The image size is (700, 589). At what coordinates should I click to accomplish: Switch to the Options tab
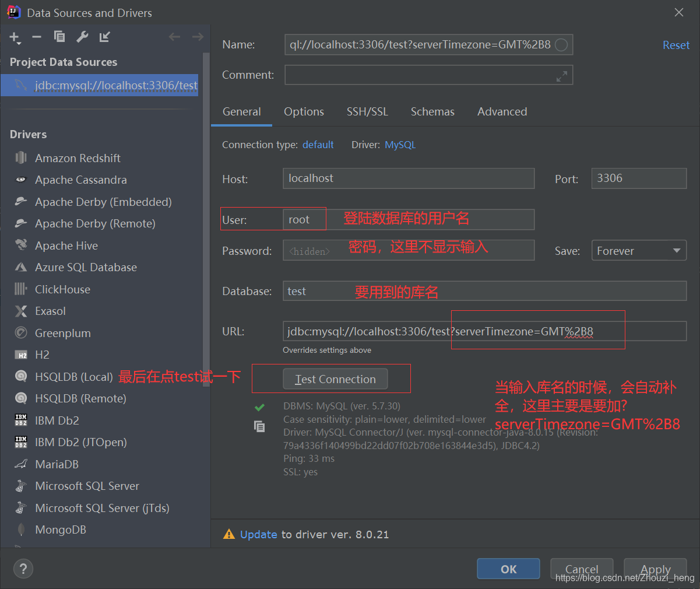pyautogui.click(x=304, y=111)
